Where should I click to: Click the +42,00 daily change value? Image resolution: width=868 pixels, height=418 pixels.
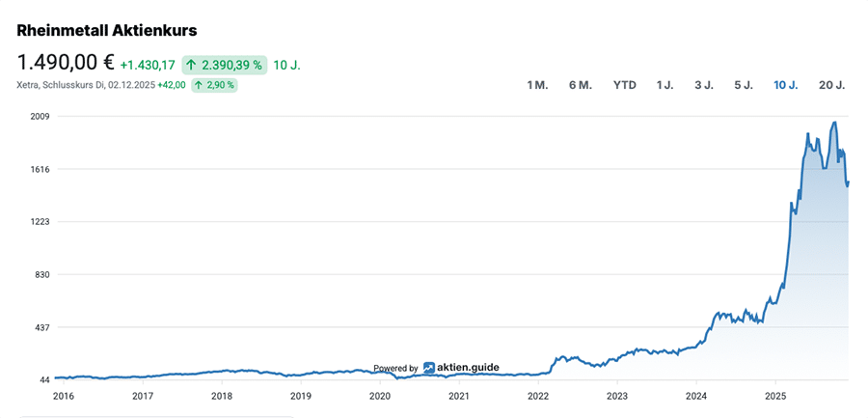tap(172, 85)
